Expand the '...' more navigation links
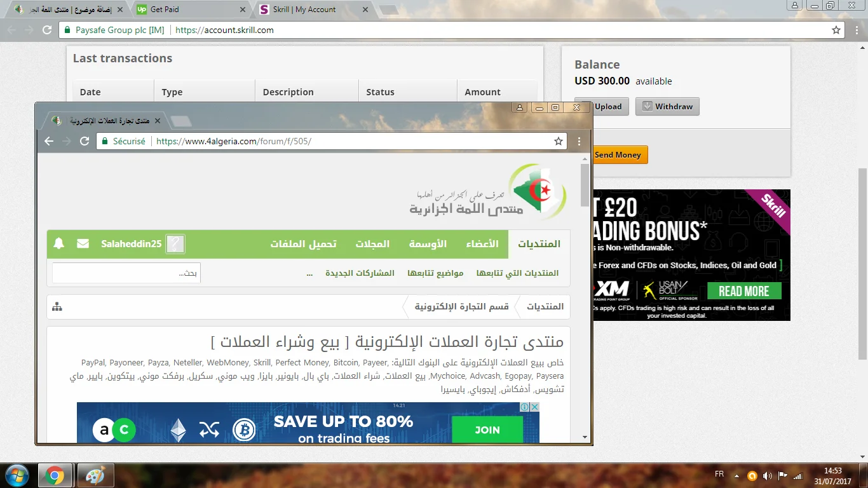 click(309, 273)
